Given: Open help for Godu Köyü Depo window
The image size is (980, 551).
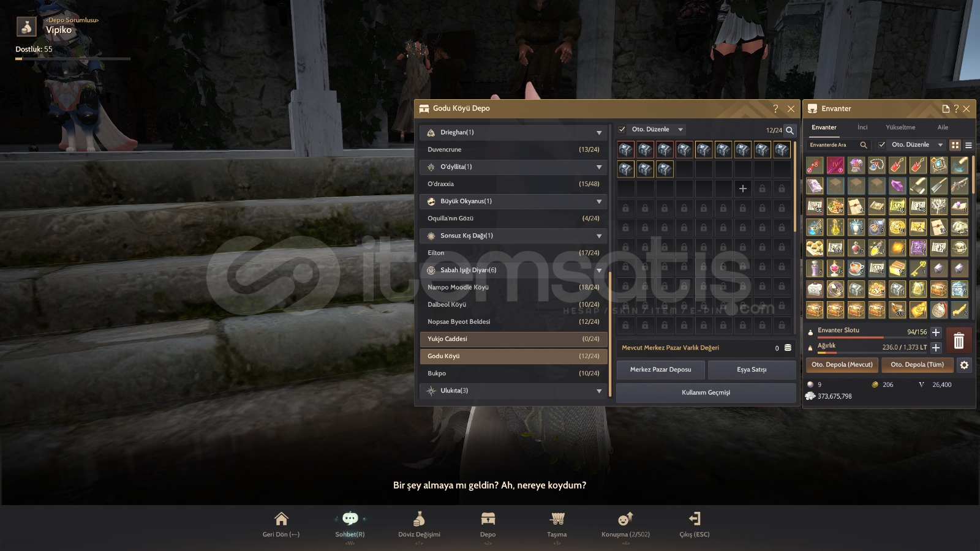Looking at the screenshot, I should point(775,108).
